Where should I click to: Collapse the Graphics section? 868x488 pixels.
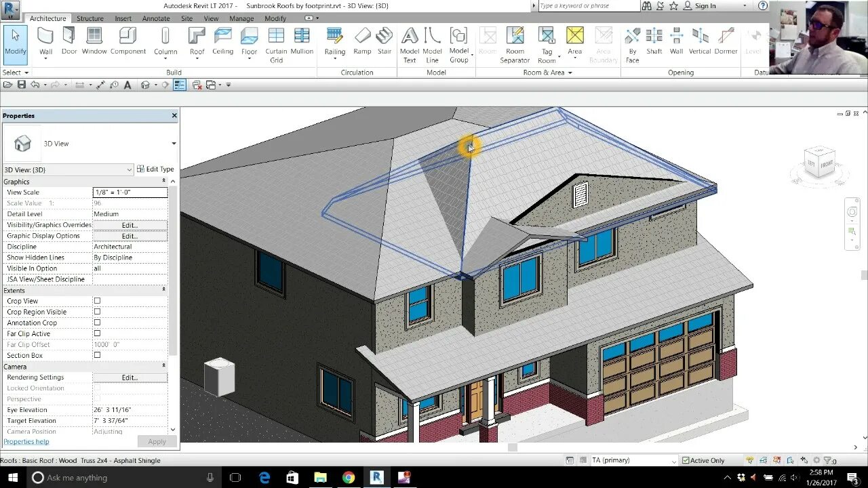pos(164,182)
